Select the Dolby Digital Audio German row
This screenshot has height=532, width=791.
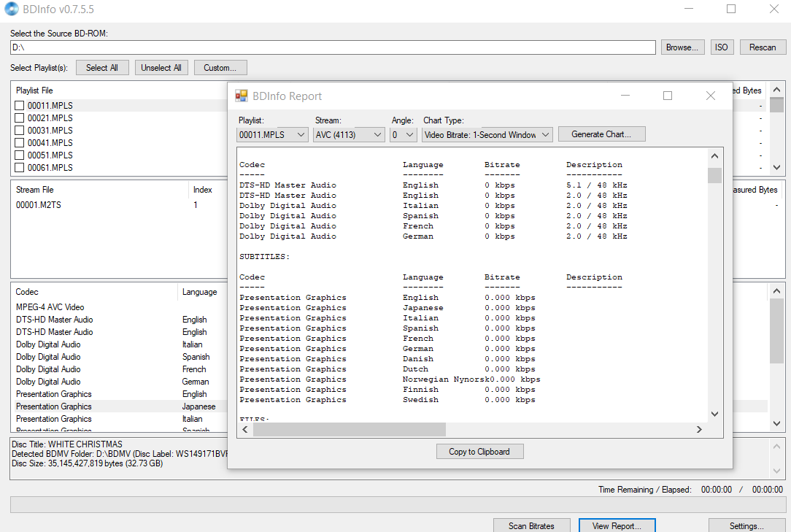[119, 382]
